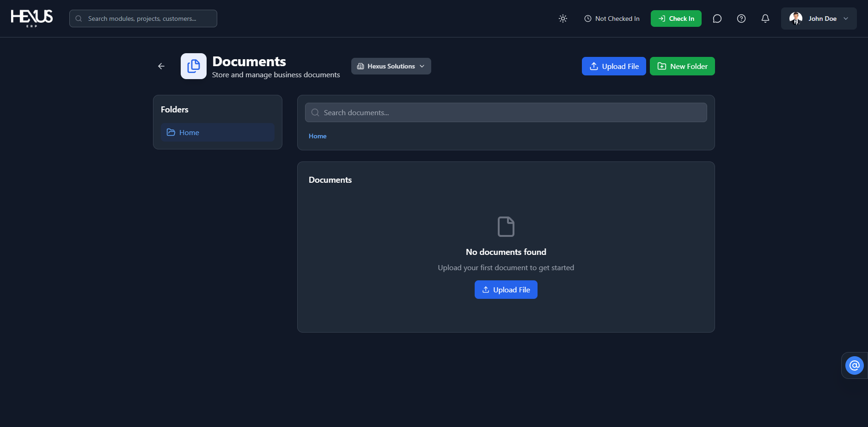This screenshot has height=427, width=868.
Task: Toggle the light/dark theme sun icon
Action: 563,19
